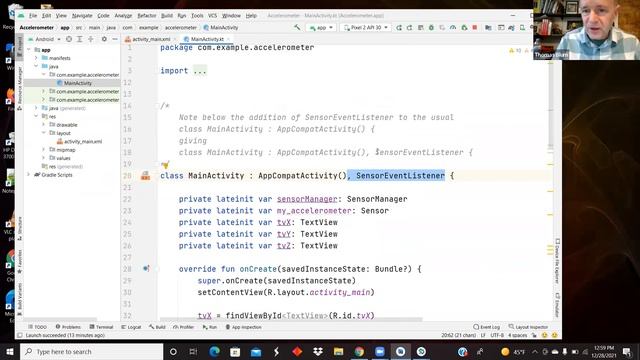Click the Device Manager phone icon in toolbar
This screenshot has width=640, height=360.
[x=522, y=27]
